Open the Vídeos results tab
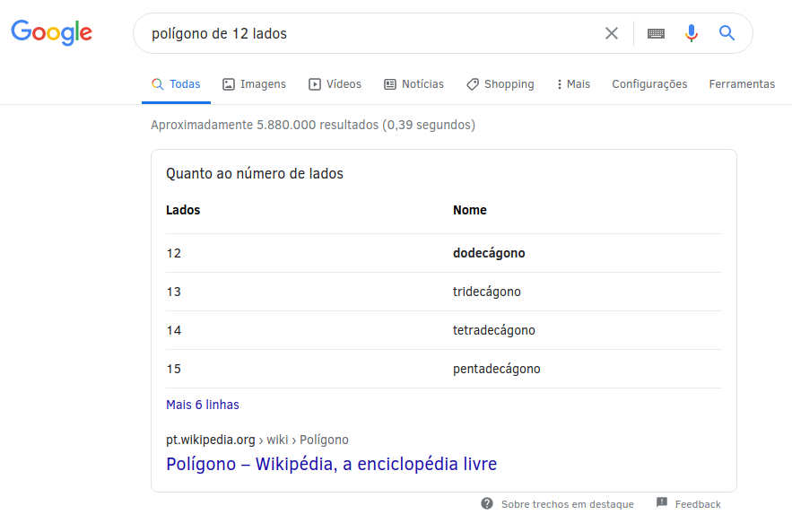Image resolution: width=792 pixels, height=532 pixels. [335, 84]
